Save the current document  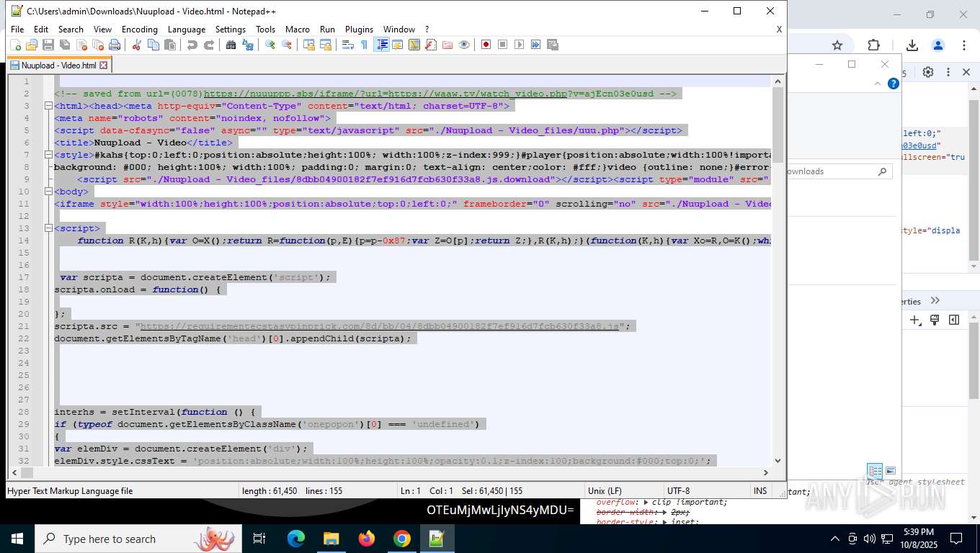click(48, 45)
